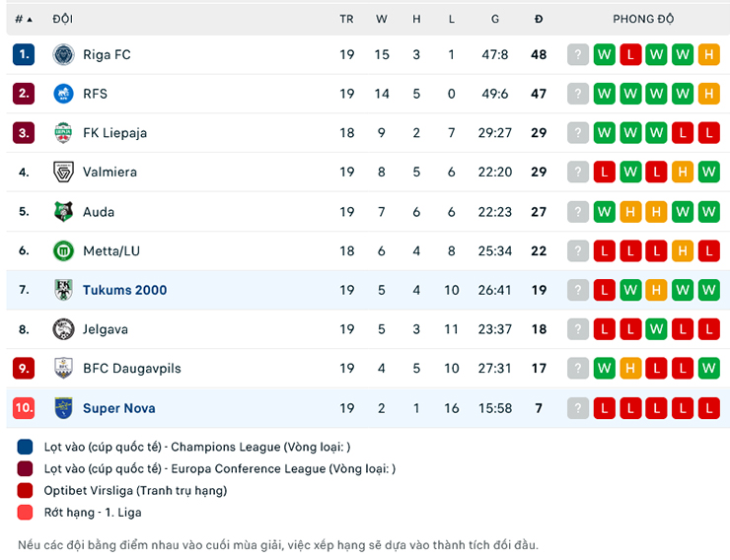
Task: Click the RFS club crest icon
Action: coord(63,94)
